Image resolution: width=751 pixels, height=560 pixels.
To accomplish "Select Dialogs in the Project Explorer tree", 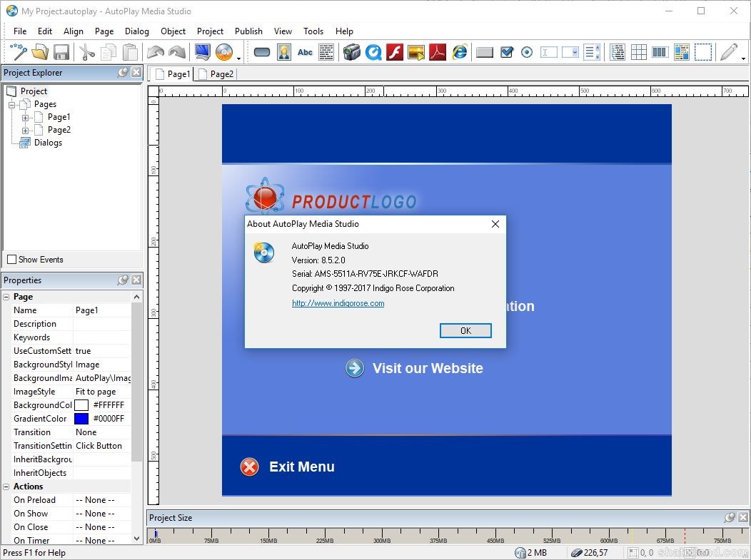I will 48,143.
